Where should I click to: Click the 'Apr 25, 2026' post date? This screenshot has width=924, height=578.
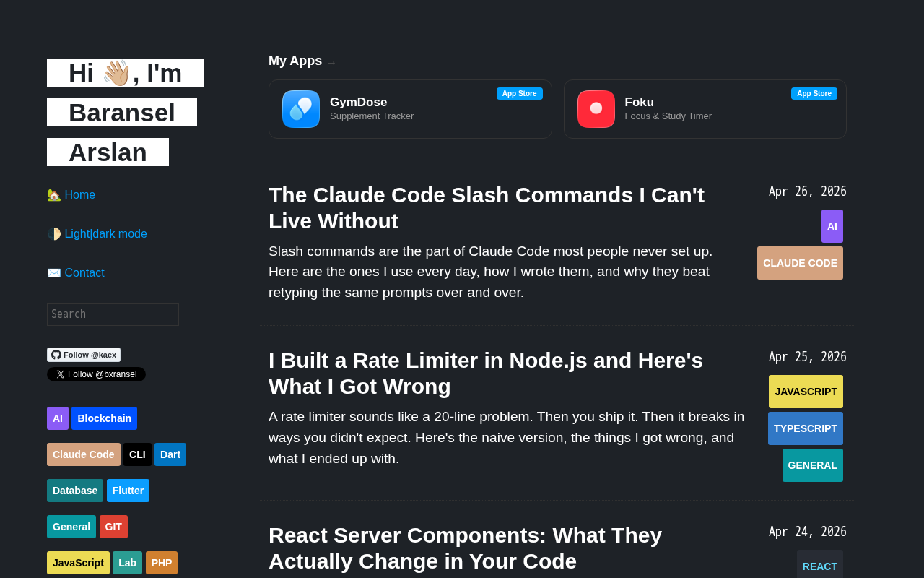tap(808, 357)
